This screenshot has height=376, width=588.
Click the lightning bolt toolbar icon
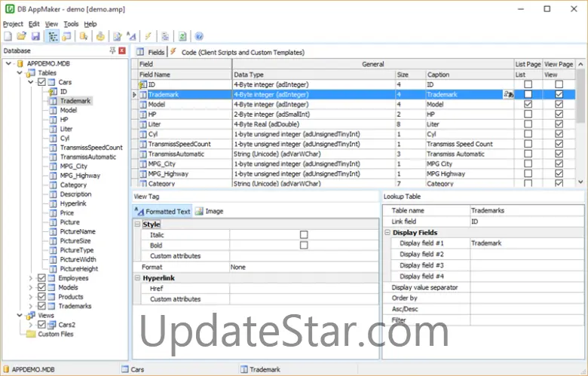tap(148, 36)
